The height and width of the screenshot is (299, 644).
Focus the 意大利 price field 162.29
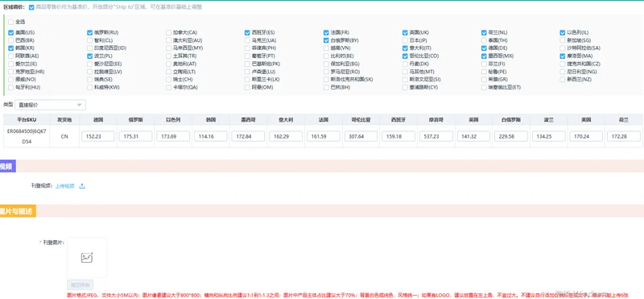point(286,136)
